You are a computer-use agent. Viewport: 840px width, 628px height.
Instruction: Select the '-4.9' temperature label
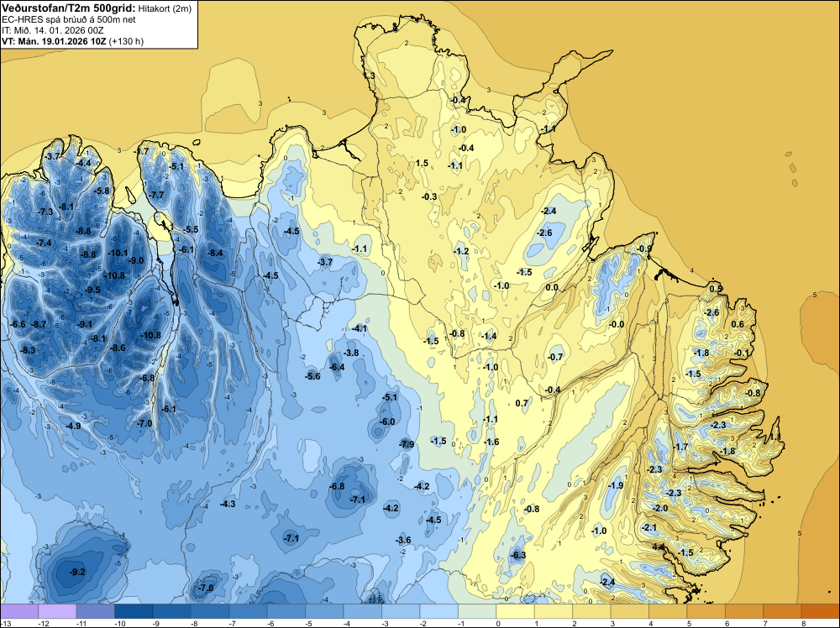pos(73,426)
